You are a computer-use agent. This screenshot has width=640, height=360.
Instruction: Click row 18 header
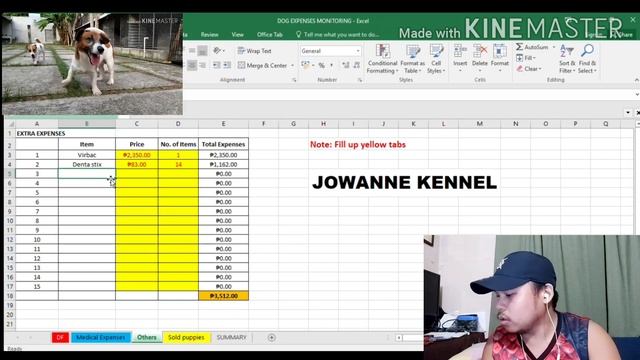(x=10, y=296)
